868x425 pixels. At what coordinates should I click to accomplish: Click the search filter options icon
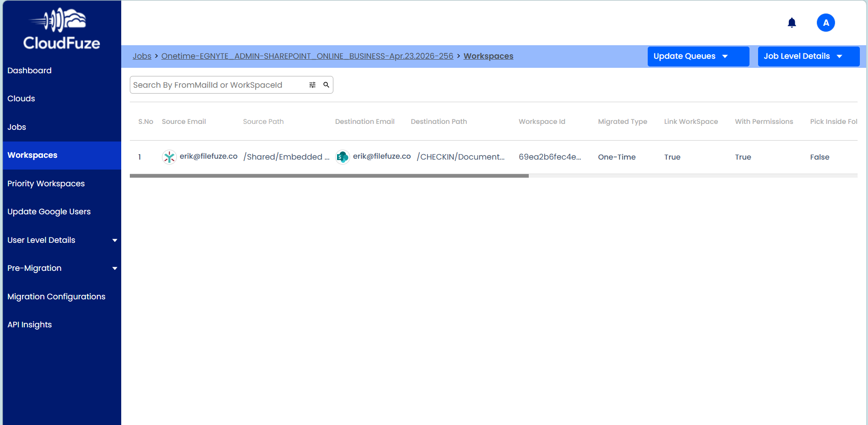[312, 85]
